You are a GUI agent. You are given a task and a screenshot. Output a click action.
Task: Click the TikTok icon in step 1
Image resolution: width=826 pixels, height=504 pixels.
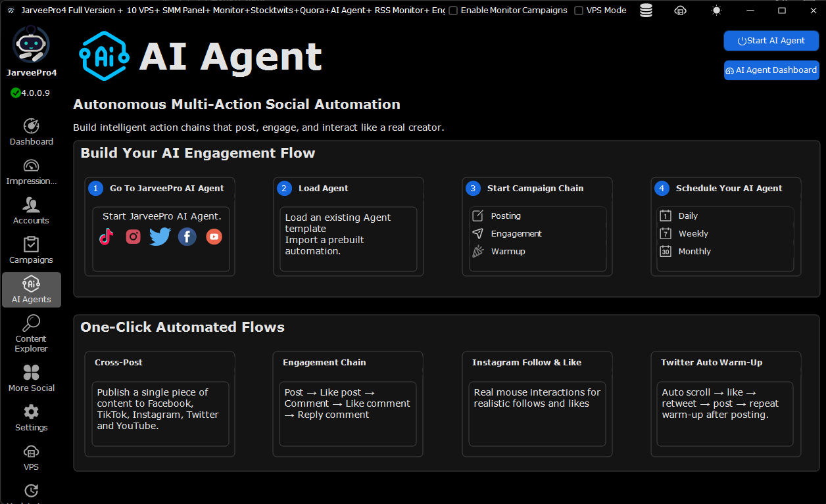[x=106, y=237]
